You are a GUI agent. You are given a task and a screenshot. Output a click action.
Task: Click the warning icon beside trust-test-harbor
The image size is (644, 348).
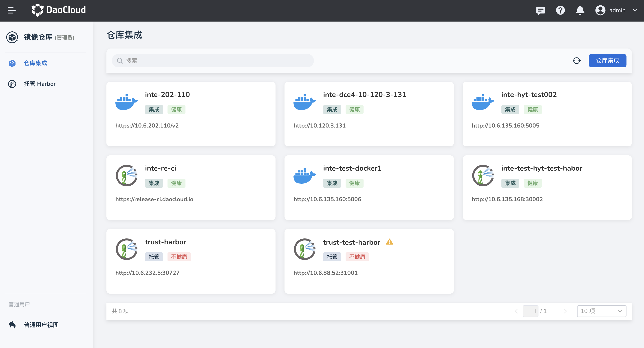pyautogui.click(x=389, y=242)
